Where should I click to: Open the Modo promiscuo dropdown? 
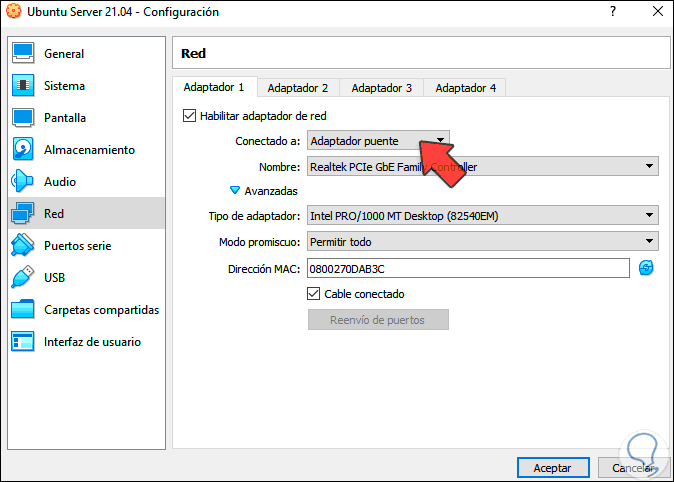coord(482,242)
